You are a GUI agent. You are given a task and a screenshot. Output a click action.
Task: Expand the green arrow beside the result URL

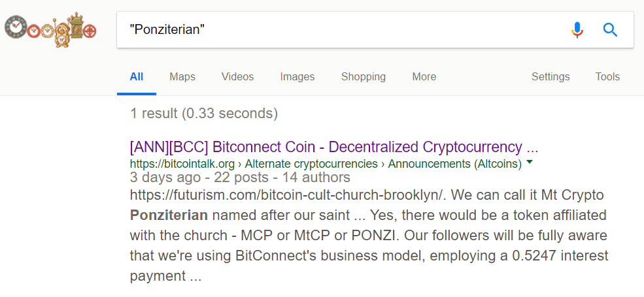530,163
